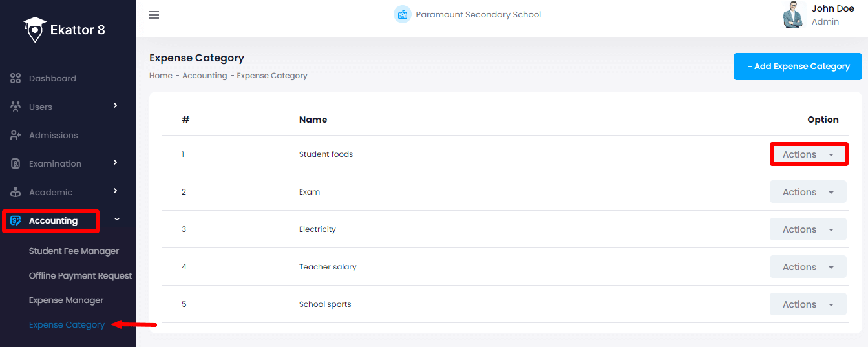Click the Dashboard grid icon
Screen dimensions: 868x347
pyautogui.click(x=16, y=78)
